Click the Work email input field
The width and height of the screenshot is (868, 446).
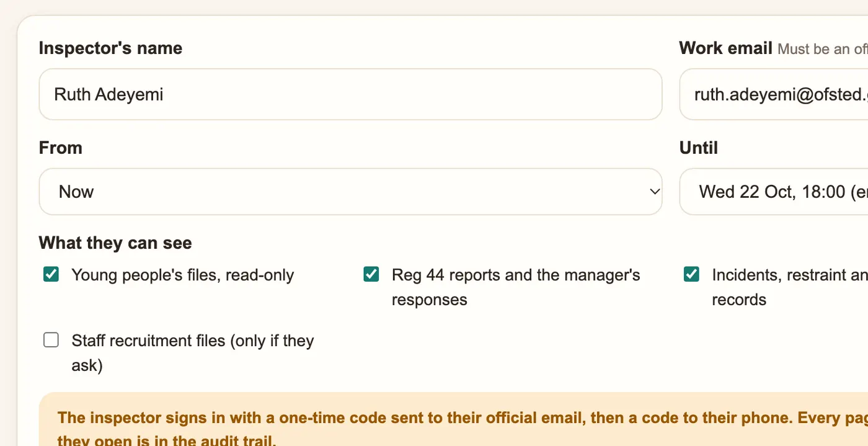pos(774,94)
